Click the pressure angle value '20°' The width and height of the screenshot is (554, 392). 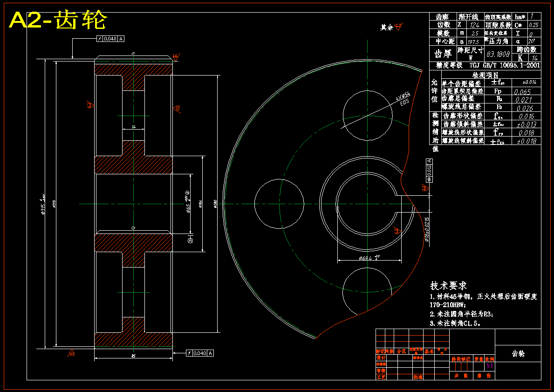pyautogui.click(x=532, y=41)
